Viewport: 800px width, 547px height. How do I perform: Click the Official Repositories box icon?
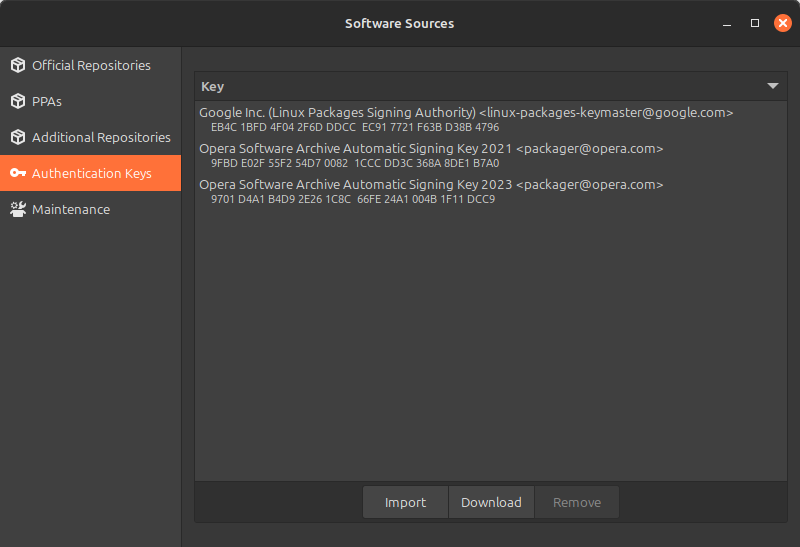click(18, 65)
